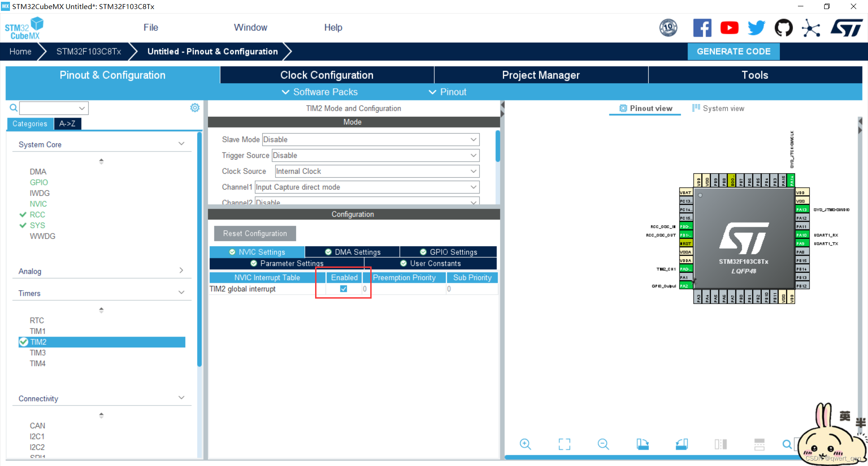The width and height of the screenshot is (868, 466).
Task: Click the Reset Configuration button
Action: pyautogui.click(x=255, y=233)
